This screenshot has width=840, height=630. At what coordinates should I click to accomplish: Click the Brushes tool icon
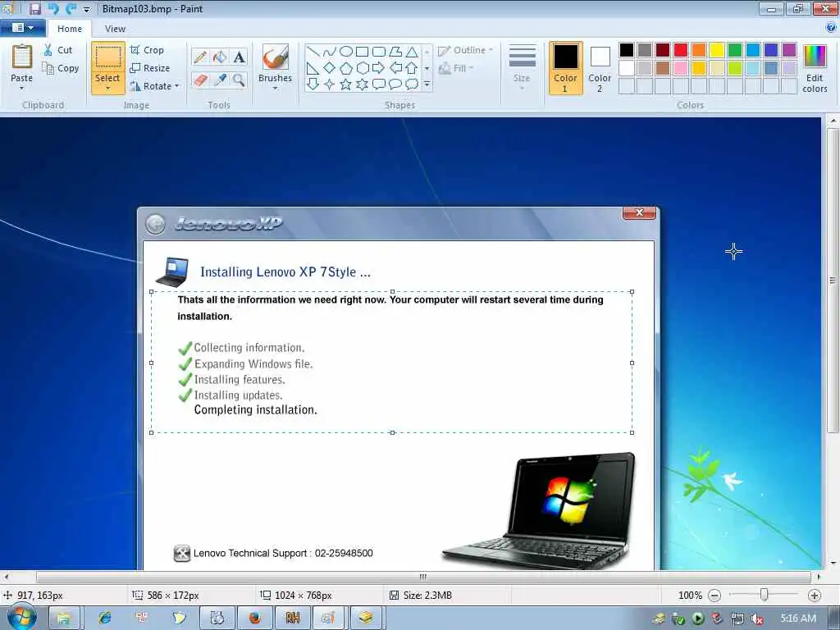tap(275, 57)
